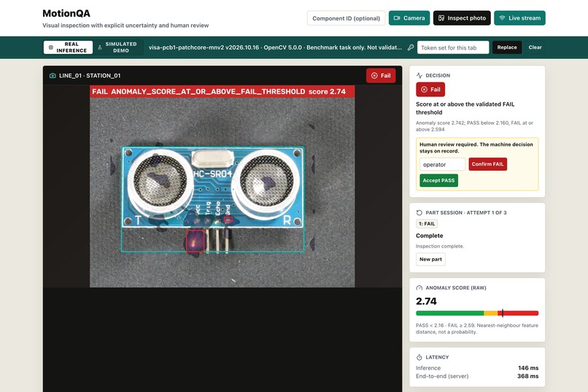Image resolution: width=588 pixels, height=392 pixels.
Task: Click 'Inspection complete.' text
Action: [439, 246]
